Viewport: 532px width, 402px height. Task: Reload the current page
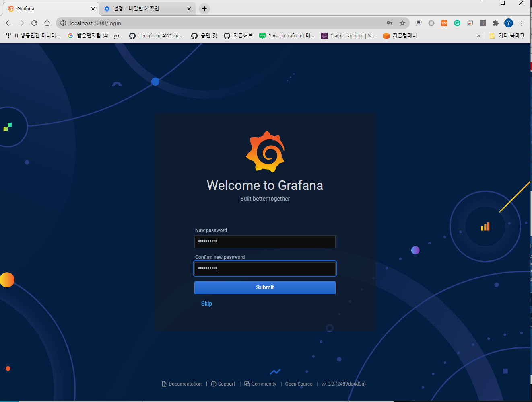point(34,23)
